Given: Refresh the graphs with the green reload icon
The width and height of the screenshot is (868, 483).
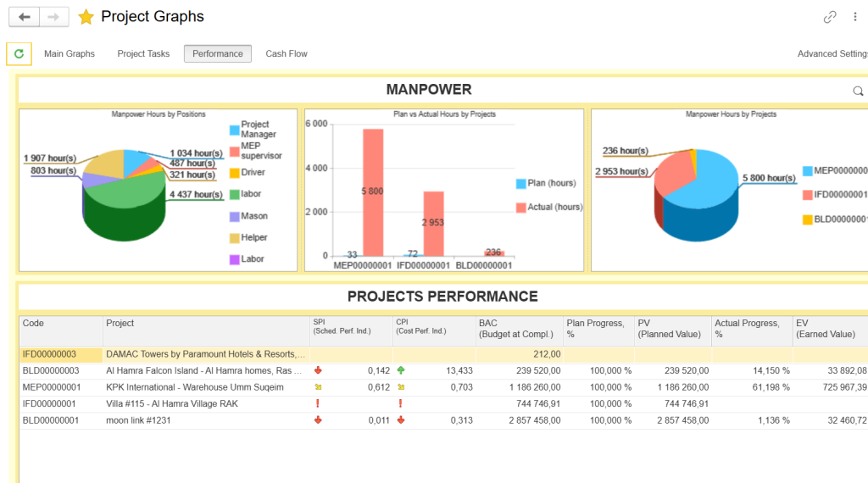Looking at the screenshot, I should pyautogui.click(x=19, y=53).
